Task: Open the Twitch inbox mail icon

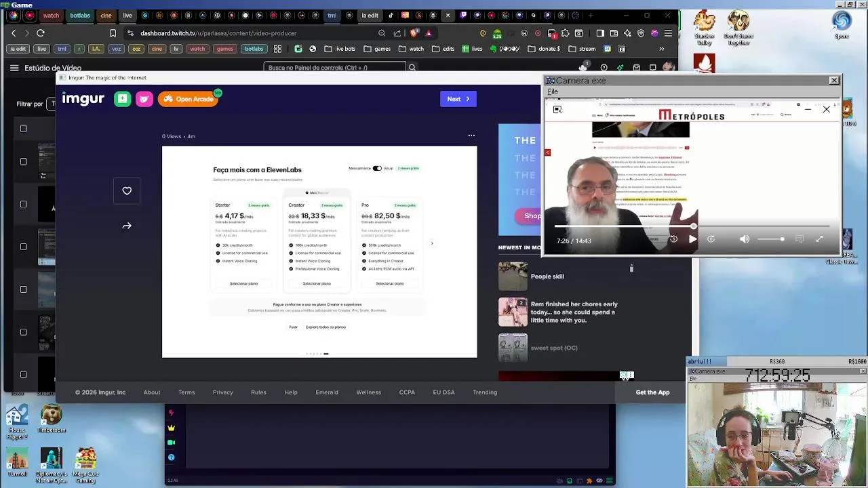Action: click(x=636, y=68)
